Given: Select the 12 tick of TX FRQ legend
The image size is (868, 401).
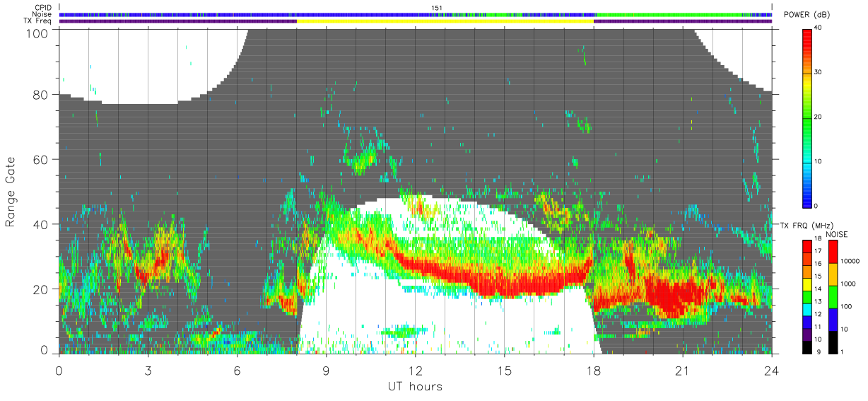Looking at the screenshot, I should pos(819,313).
